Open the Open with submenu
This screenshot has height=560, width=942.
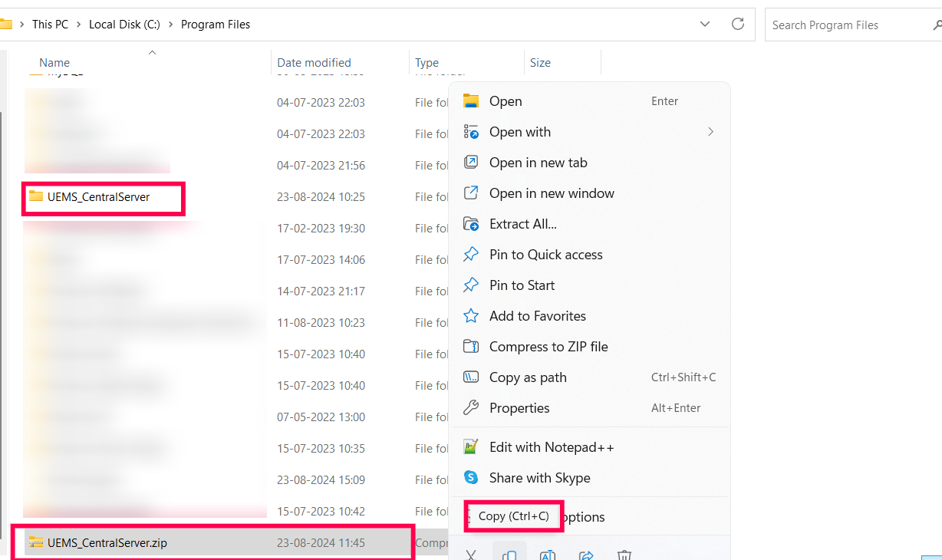point(520,131)
